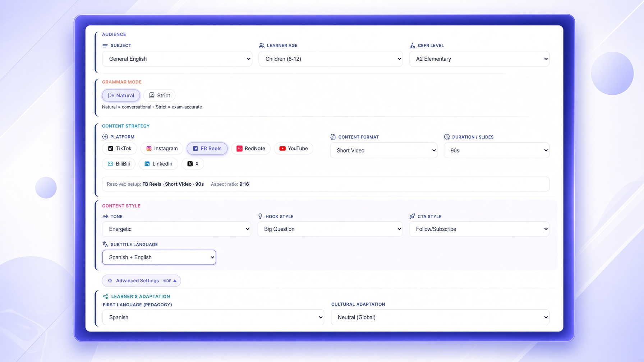Screen dimensions: 644x362
Task: Click the Advanced Settings gear icon
Action: [110, 281]
